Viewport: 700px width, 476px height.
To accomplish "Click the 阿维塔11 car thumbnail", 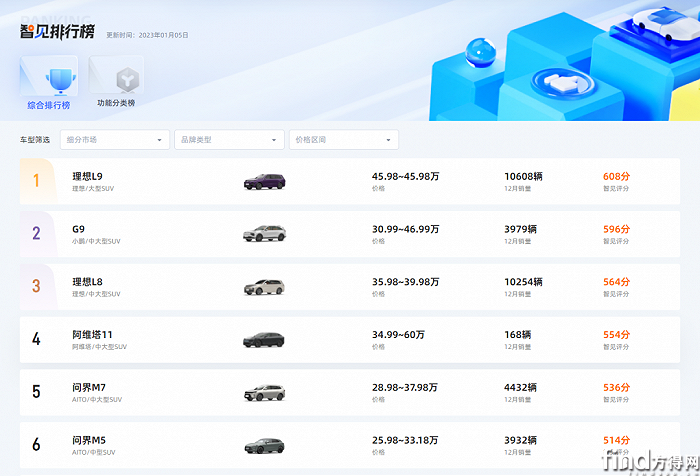I will point(264,340).
